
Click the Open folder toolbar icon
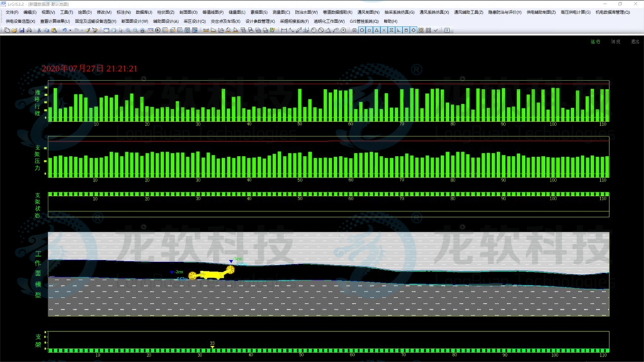[x=14, y=30]
